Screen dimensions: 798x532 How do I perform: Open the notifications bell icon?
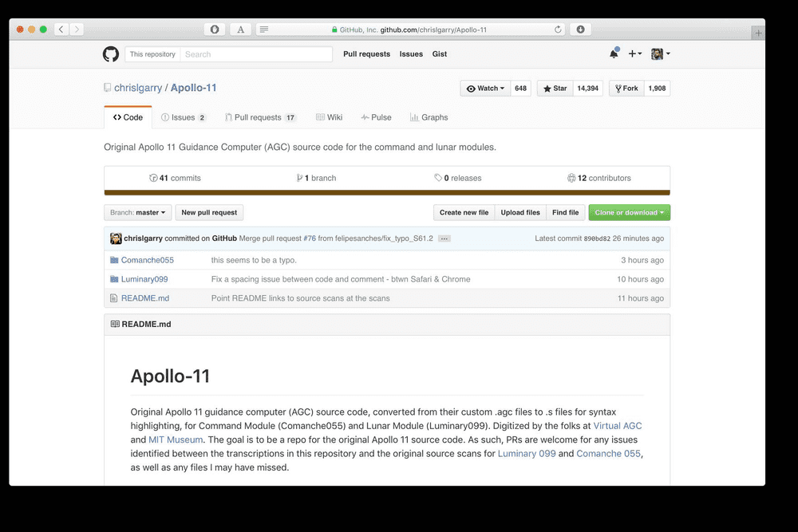pyautogui.click(x=614, y=53)
